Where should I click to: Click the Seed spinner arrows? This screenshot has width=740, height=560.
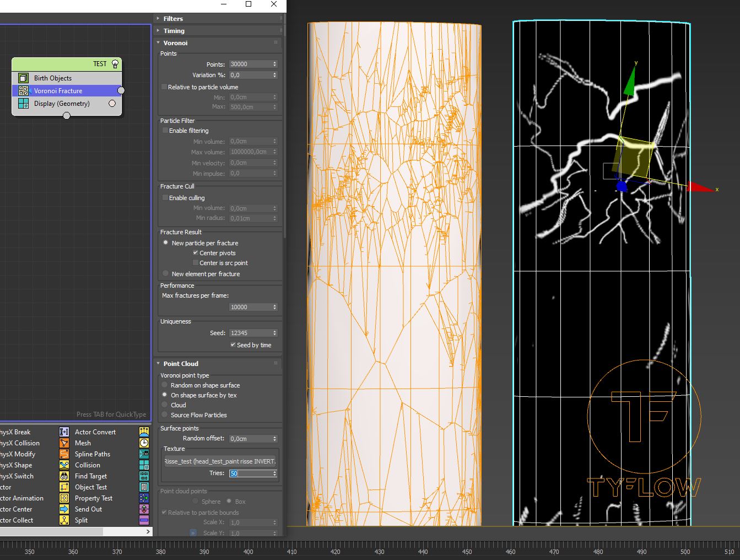tap(274, 333)
